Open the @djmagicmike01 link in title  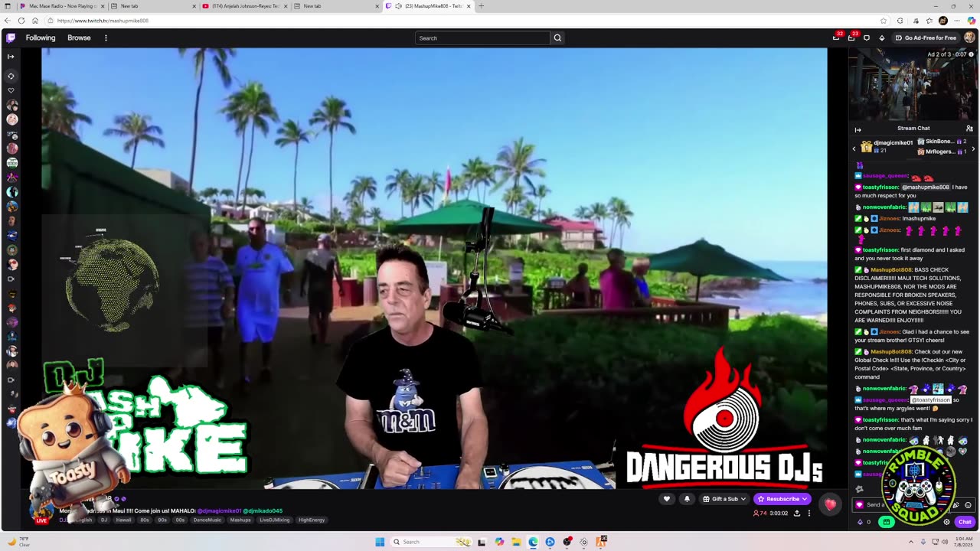[x=219, y=510]
